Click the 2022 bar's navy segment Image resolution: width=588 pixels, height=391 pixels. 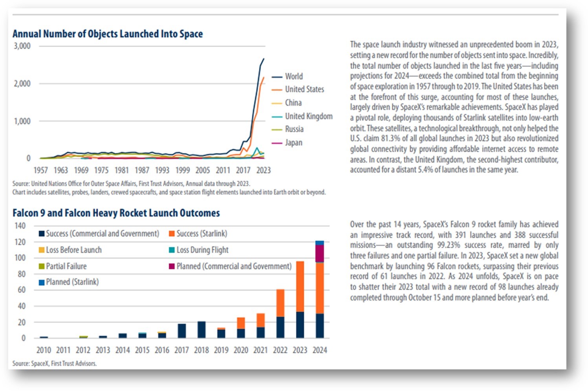280,327
